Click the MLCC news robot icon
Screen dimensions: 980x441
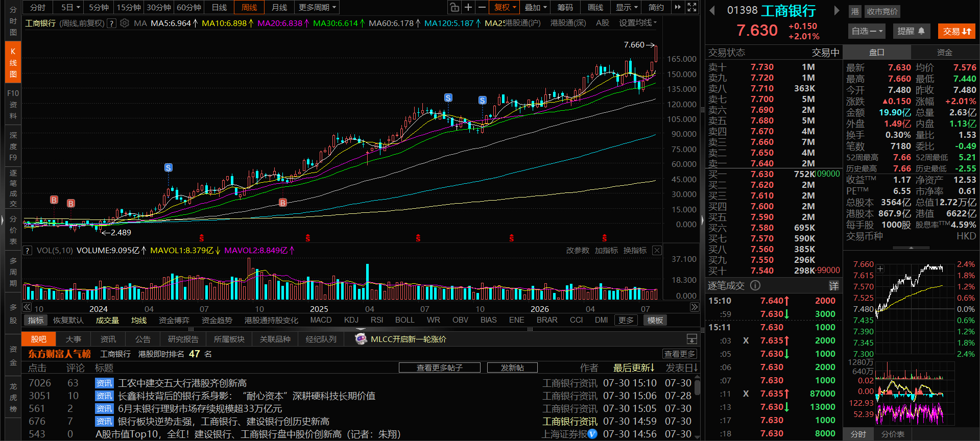pos(361,339)
